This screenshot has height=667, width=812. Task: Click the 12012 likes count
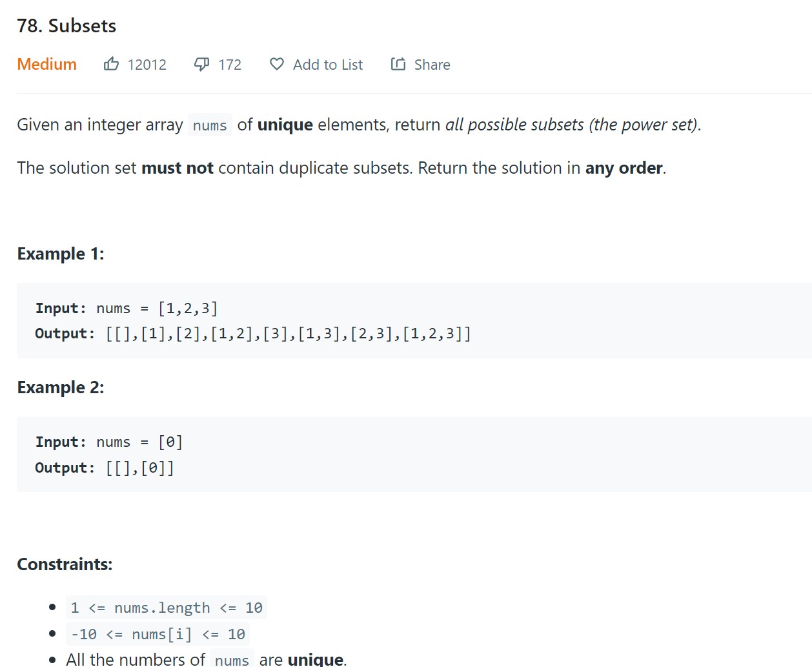click(147, 65)
